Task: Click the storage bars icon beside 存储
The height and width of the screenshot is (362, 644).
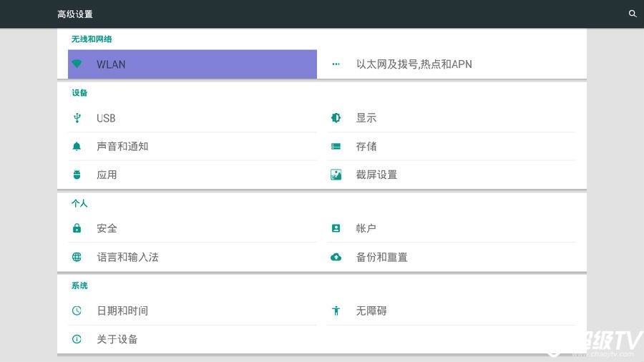Action: [x=336, y=147]
